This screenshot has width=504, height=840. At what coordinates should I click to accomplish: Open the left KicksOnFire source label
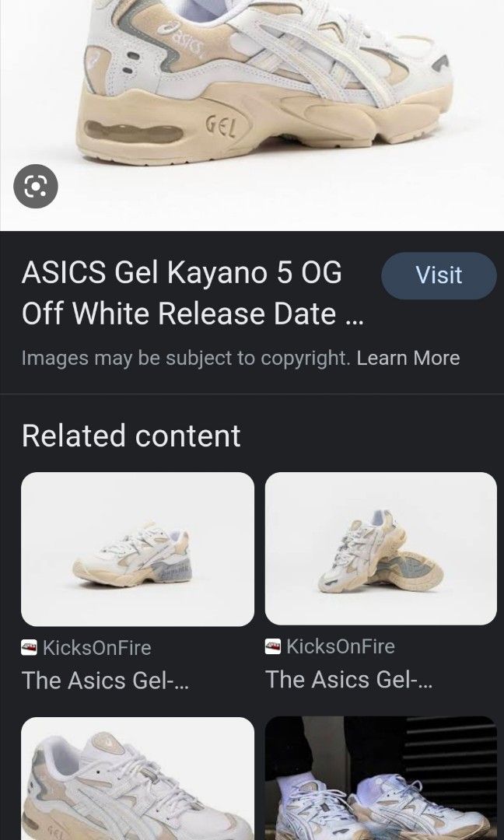pyautogui.click(x=97, y=646)
